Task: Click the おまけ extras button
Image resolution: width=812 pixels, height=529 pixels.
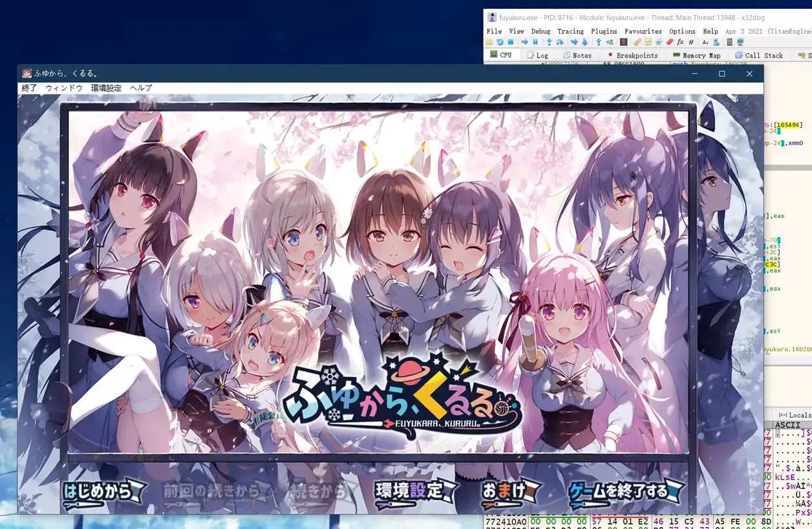Action: click(x=509, y=491)
